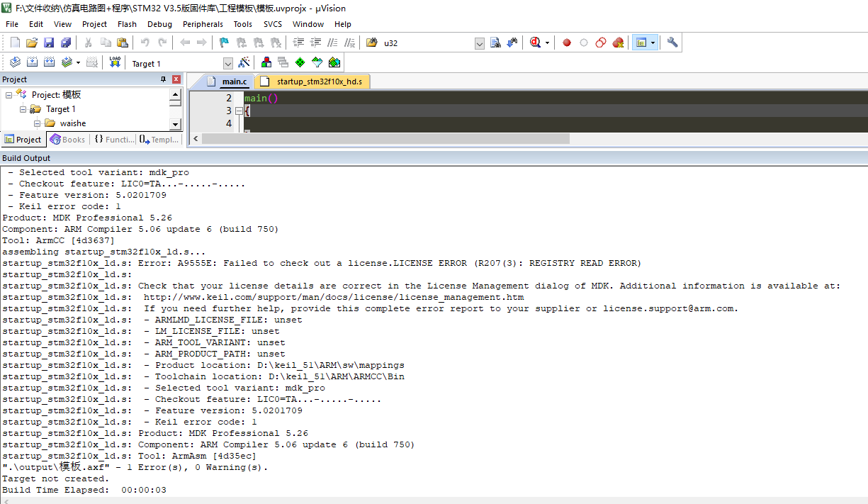This screenshot has width=868, height=504.
Task: Click the Navigate Forwards arrow icon
Action: (202, 43)
